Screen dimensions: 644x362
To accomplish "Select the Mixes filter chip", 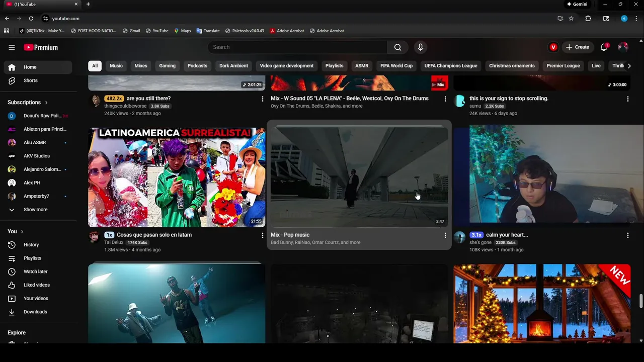I will click(141, 66).
